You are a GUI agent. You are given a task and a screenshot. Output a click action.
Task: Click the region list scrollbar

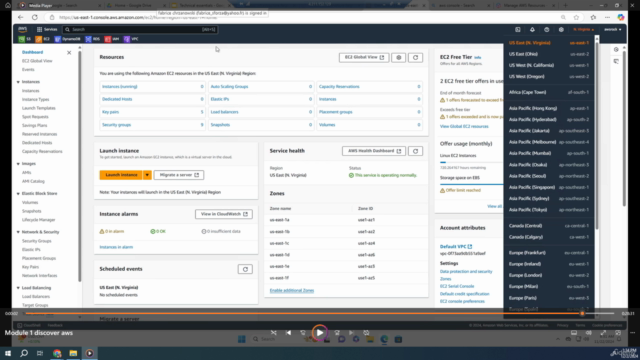point(597,135)
